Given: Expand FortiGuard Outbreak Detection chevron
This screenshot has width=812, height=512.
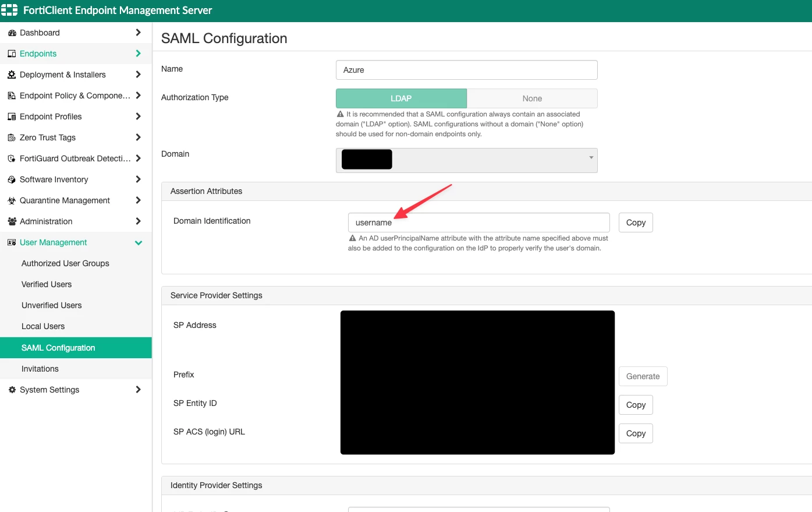Looking at the screenshot, I should [x=138, y=158].
